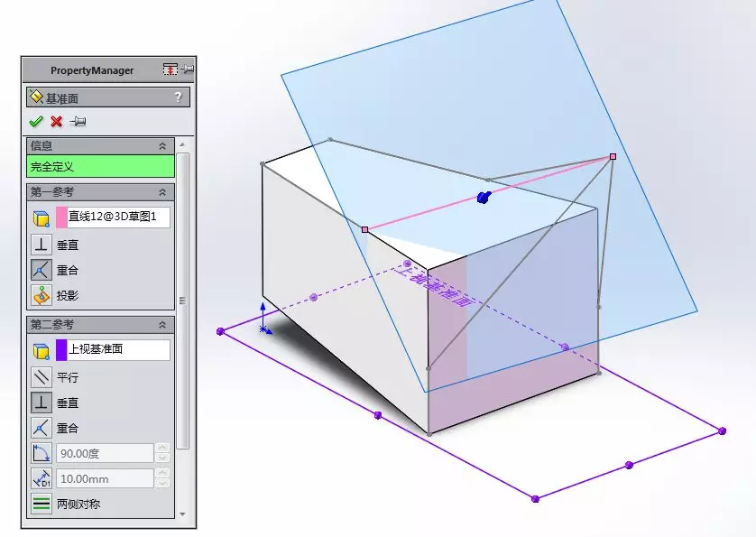This screenshot has width=756, height=537.
Task: Click the first reference selection cube icon
Action: (41, 218)
